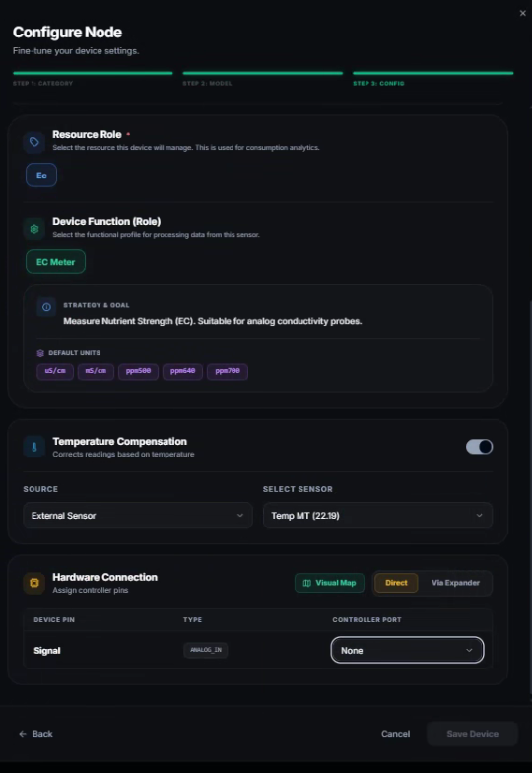This screenshot has height=773, width=532.
Task: Switch to Direct connection mode
Action: click(x=396, y=583)
